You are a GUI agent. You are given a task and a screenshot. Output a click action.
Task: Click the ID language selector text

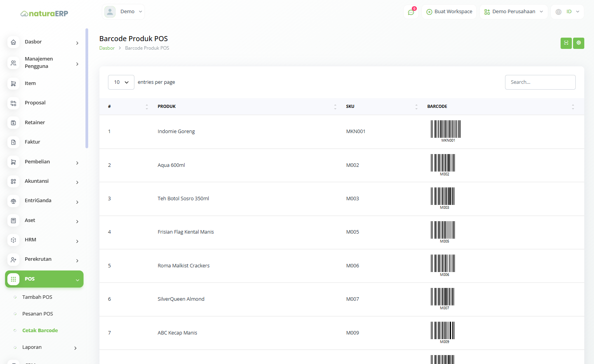(569, 12)
